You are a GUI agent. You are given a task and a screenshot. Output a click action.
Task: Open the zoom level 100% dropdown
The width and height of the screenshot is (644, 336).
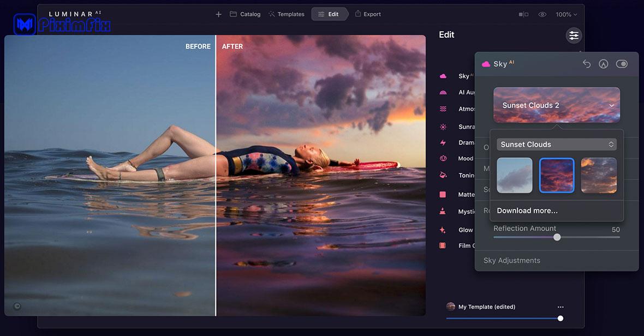pos(566,14)
